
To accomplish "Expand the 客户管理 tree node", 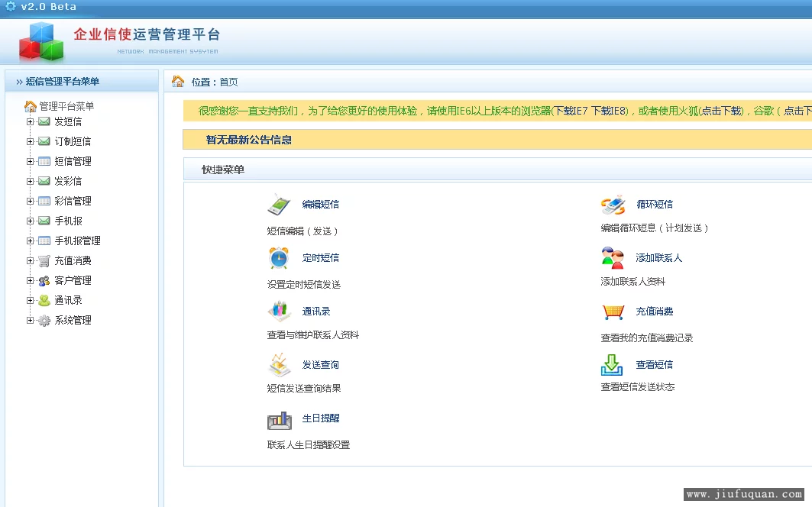I will click(x=30, y=280).
